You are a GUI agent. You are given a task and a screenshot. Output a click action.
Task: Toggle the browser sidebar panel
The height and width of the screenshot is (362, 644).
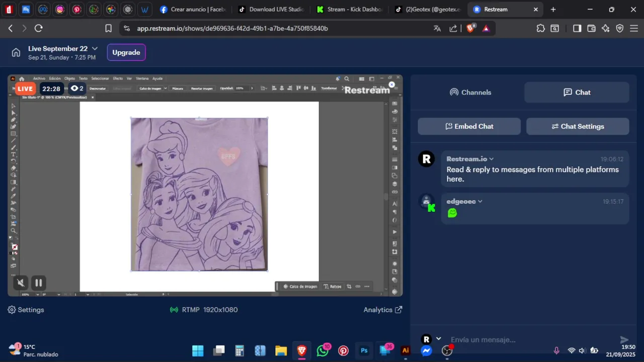click(577, 28)
